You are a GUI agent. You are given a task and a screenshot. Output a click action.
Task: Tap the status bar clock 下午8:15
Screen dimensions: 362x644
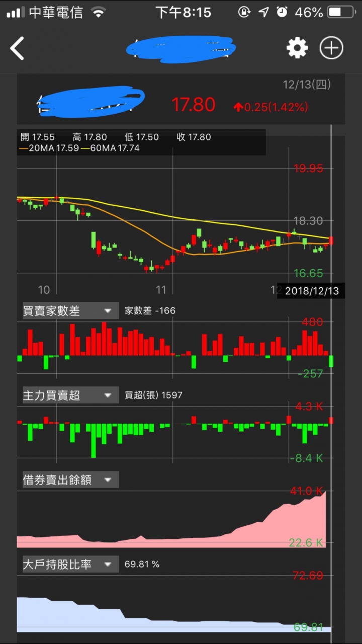(184, 12)
